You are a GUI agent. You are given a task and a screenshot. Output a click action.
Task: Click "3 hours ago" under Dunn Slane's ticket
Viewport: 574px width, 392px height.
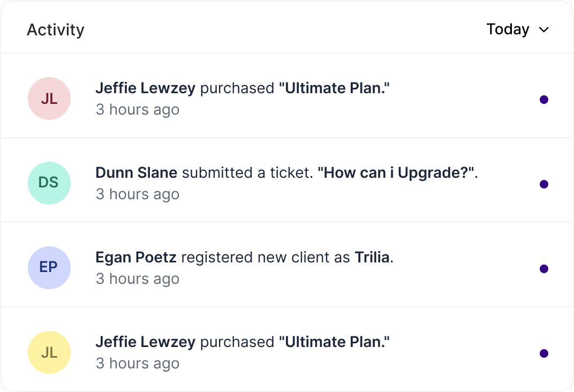click(138, 194)
